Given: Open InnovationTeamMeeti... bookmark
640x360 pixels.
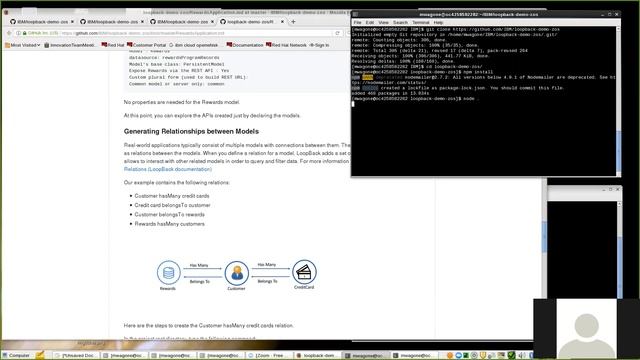Looking at the screenshot, I should click(70, 45).
